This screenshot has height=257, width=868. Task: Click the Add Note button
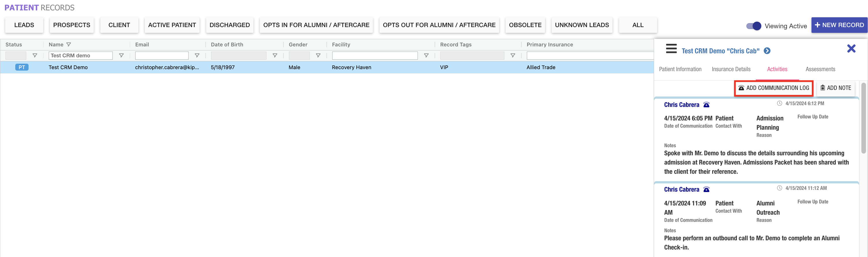pos(835,88)
